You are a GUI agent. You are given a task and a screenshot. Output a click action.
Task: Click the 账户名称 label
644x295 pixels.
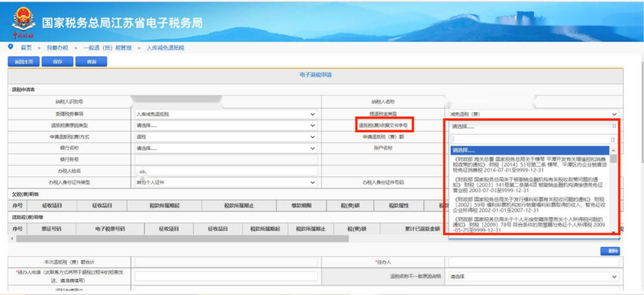[x=383, y=148]
